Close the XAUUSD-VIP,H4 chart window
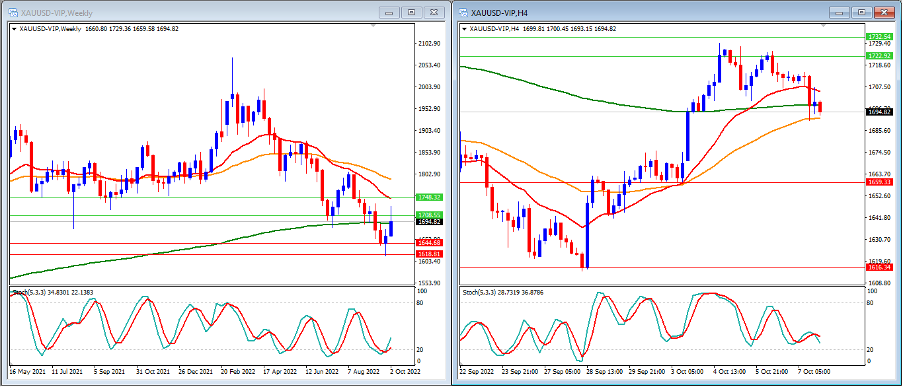Screen dimensions: 904x388 tap(884, 12)
